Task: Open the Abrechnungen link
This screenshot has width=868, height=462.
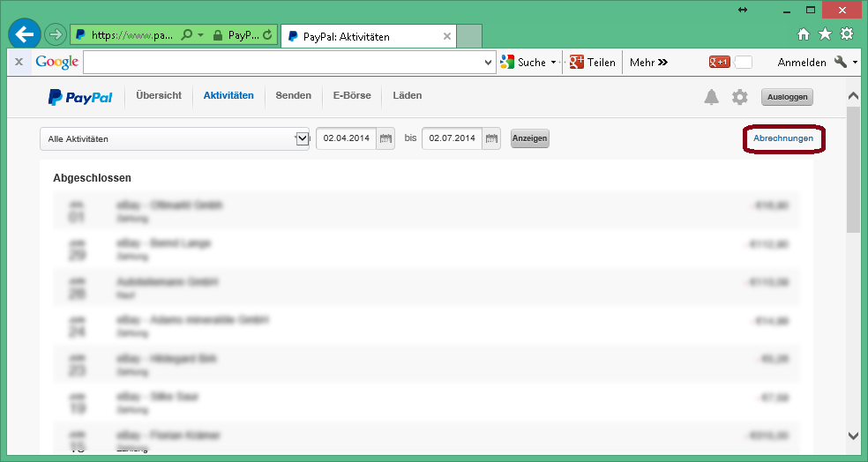Action: 783,138
